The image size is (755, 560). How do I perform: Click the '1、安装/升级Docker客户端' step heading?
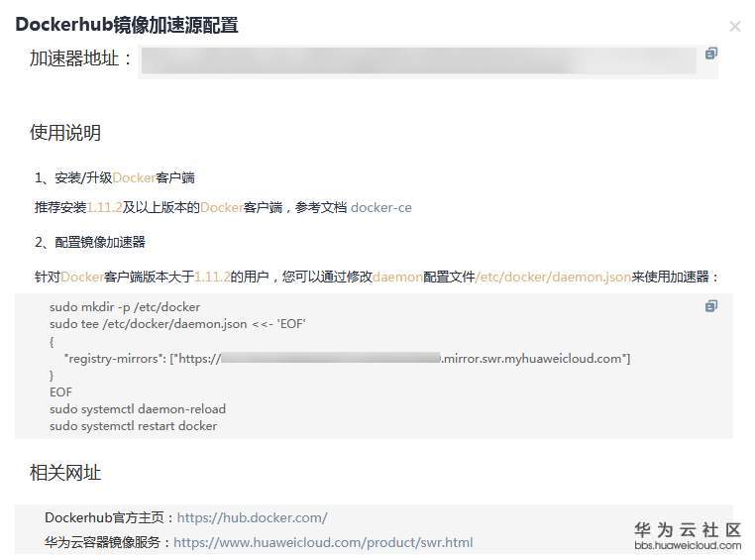(115, 177)
